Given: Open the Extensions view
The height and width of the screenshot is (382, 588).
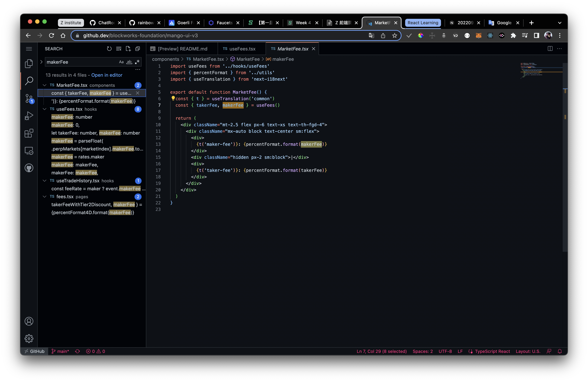Looking at the screenshot, I should [29, 133].
